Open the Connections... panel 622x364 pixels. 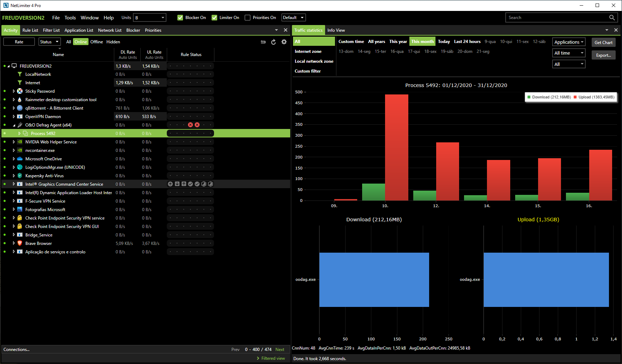tap(17, 350)
